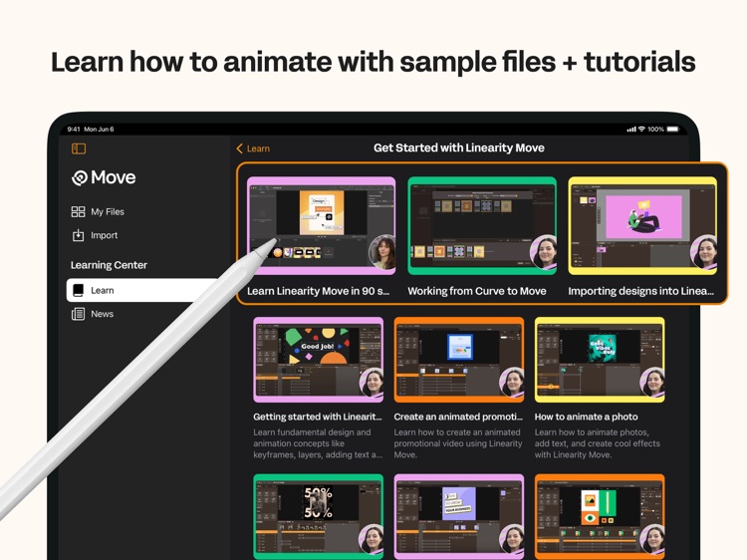
Task: Click description 'Learn fundamental design and animation concepts'
Action: tap(318, 443)
